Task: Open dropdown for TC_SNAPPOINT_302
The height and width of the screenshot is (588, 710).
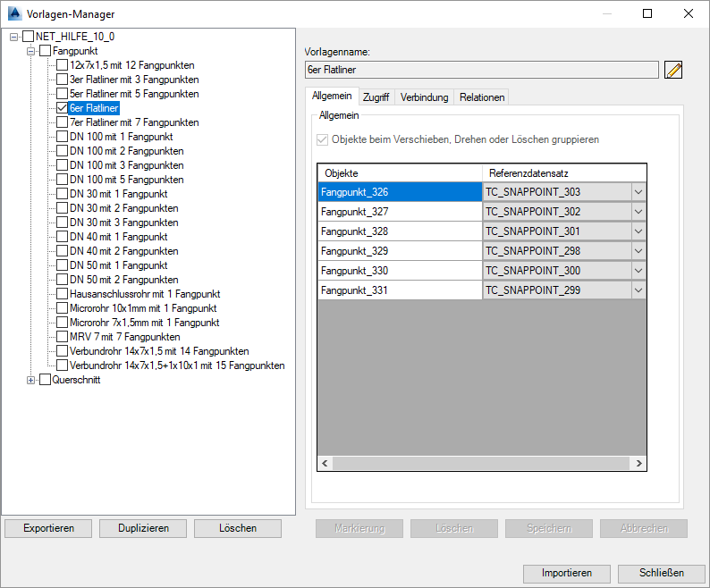Action: [x=638, y=212]
